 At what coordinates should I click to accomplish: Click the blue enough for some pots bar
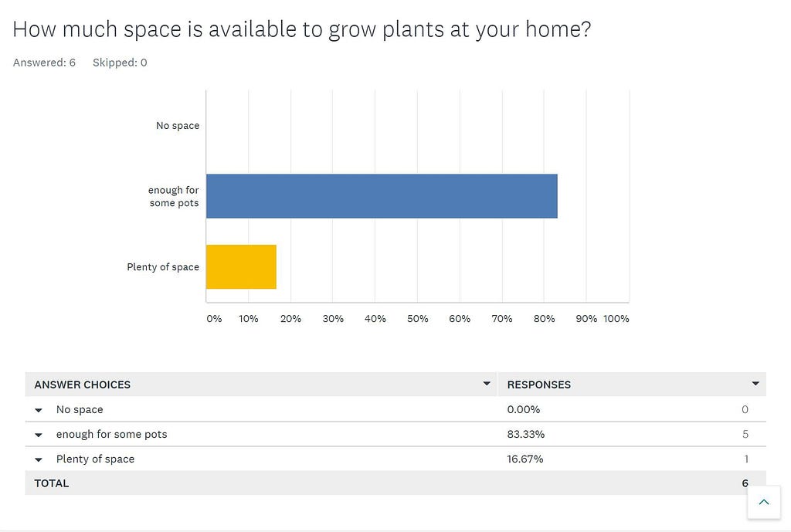click(382, 196)
